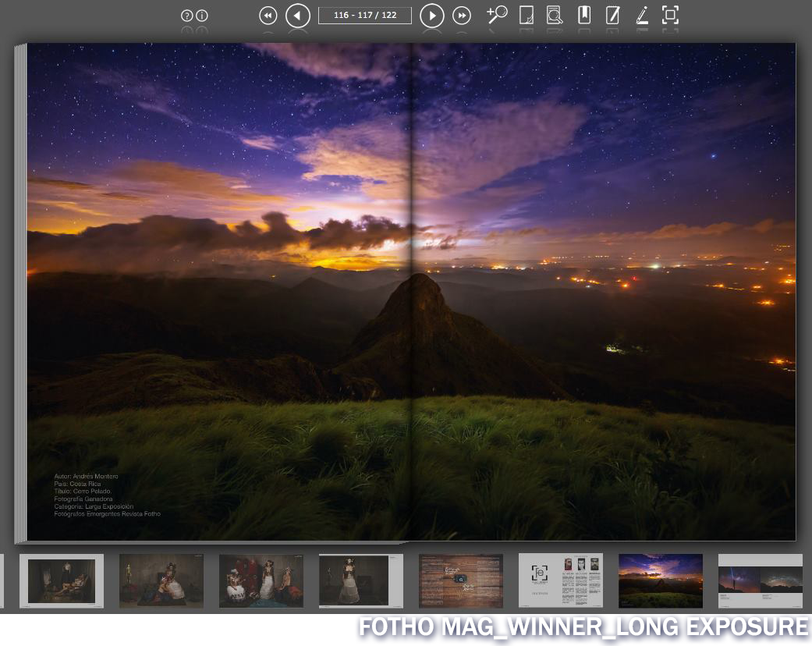Open the notes page-with-pencil icon
This screenshot has height=646, width=812.
[612, 15]
